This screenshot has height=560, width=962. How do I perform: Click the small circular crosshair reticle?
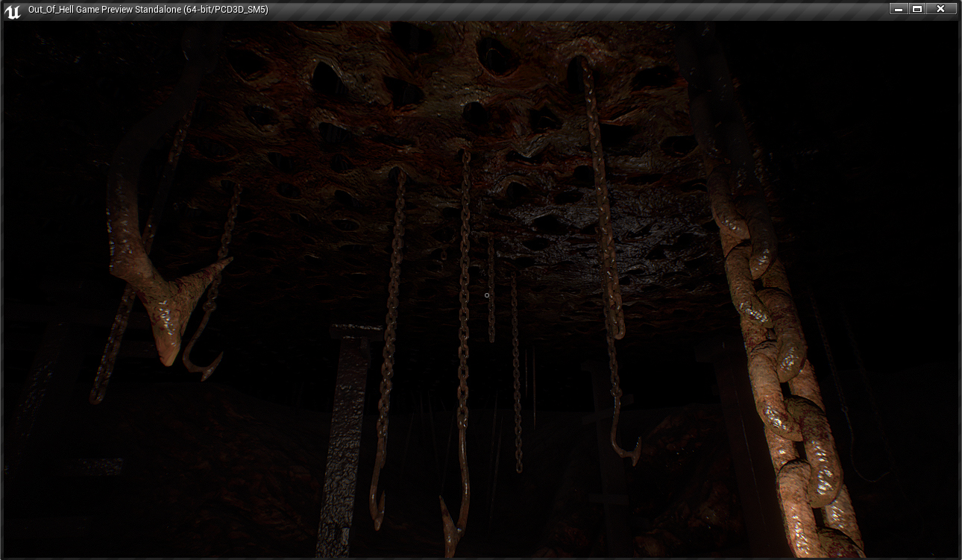point(487,295)
